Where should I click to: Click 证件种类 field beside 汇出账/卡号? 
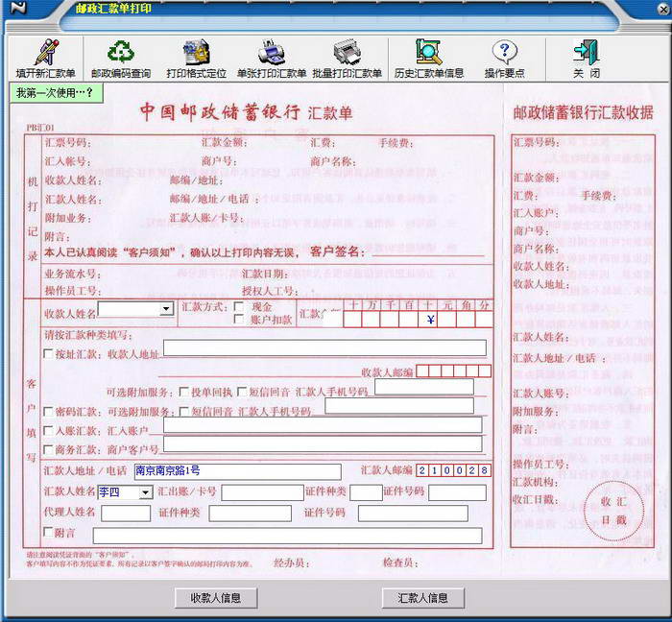tap(366, 492)
